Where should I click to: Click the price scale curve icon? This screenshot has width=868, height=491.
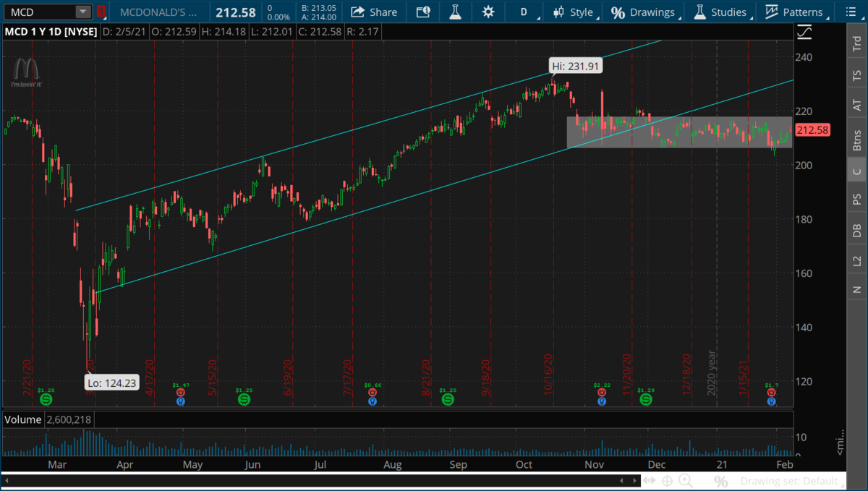(804, 32)
